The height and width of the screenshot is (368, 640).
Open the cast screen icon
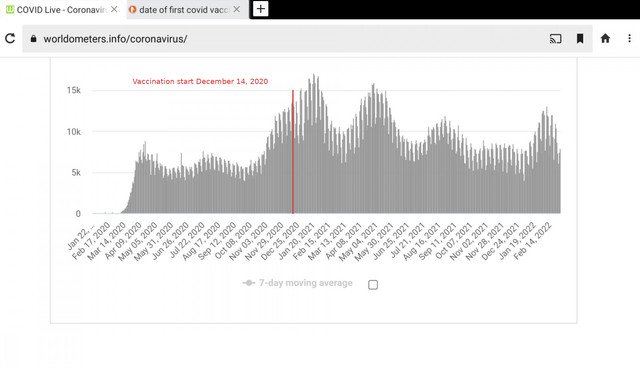pyautogui.click(x=556, y=39)
